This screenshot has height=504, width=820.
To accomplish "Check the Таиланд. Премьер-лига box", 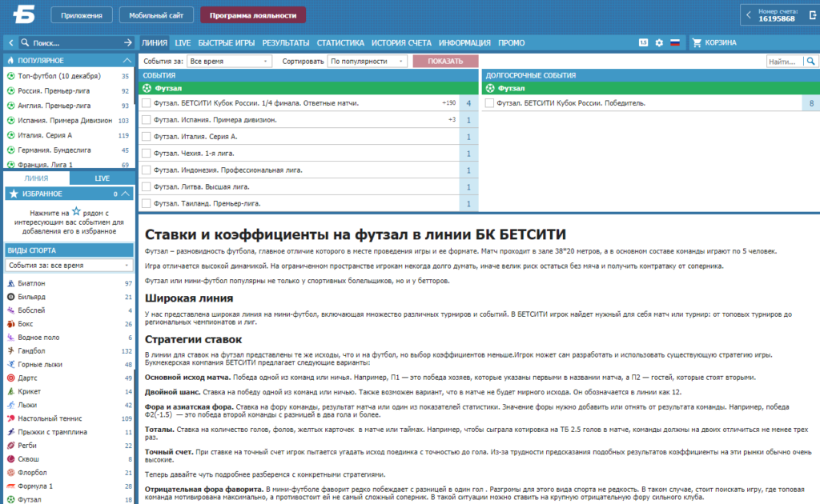I will tap(147, 204).
